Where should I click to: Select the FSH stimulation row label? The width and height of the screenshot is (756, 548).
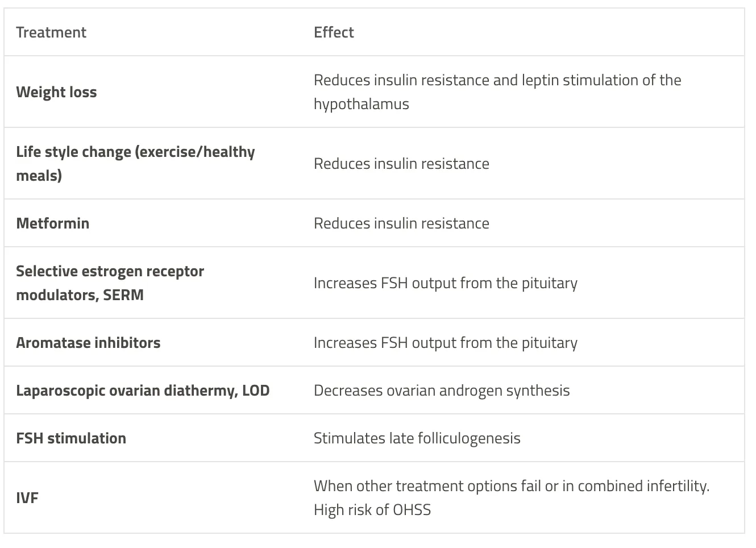(x=71, y=438)
